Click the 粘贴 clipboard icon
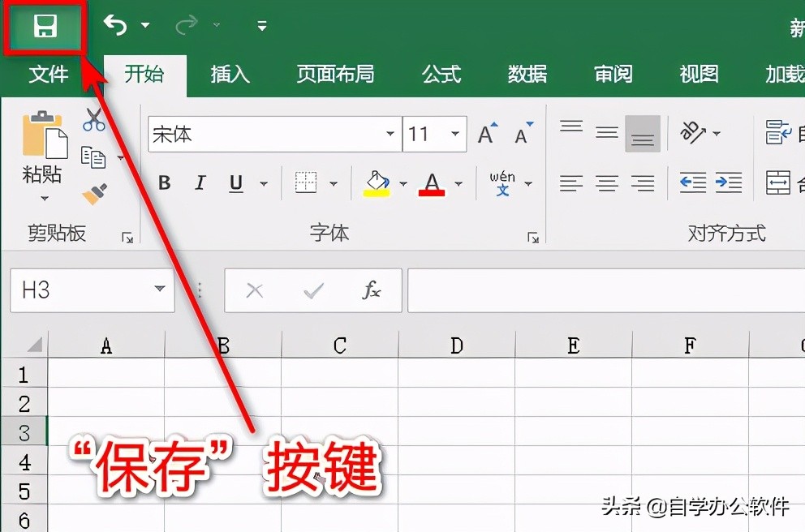The image size is (805, 532). [44, 135]
